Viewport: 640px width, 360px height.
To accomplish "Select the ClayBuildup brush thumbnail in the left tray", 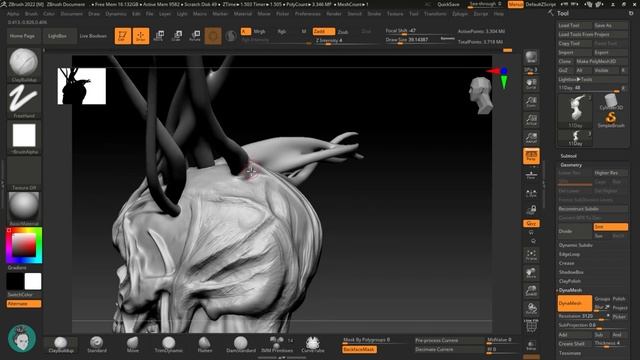I will 24,64.
